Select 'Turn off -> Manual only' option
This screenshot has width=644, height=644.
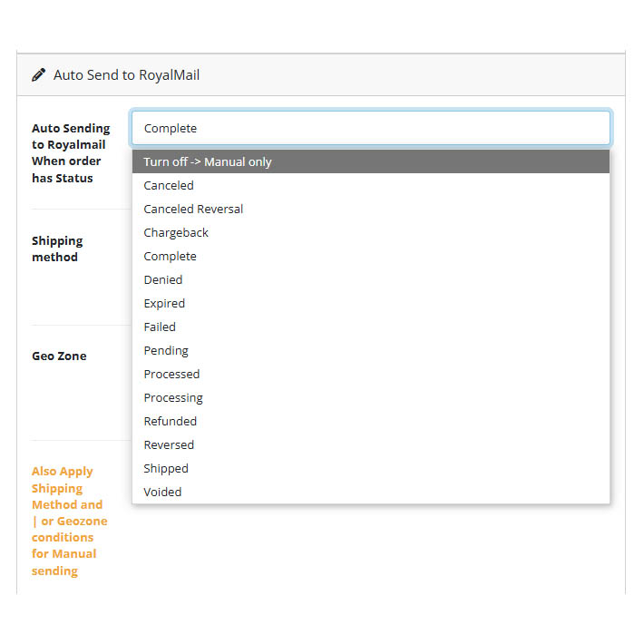[371, 161]
